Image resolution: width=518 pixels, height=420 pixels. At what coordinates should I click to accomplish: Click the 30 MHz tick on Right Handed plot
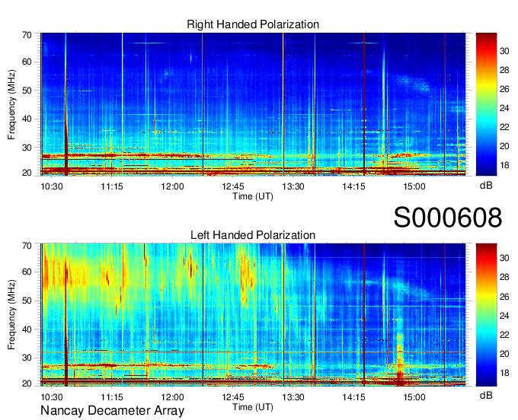[27, 148]
